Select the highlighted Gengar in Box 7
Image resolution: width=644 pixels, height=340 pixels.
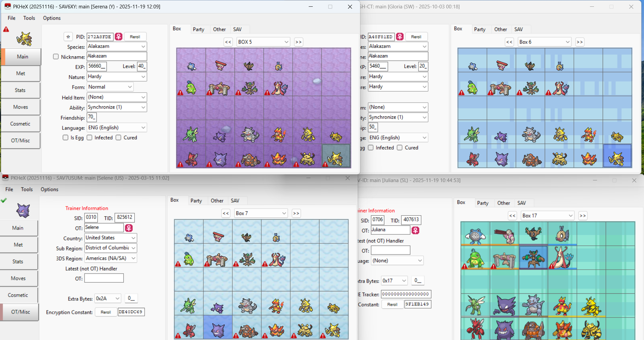pos(218,327)
